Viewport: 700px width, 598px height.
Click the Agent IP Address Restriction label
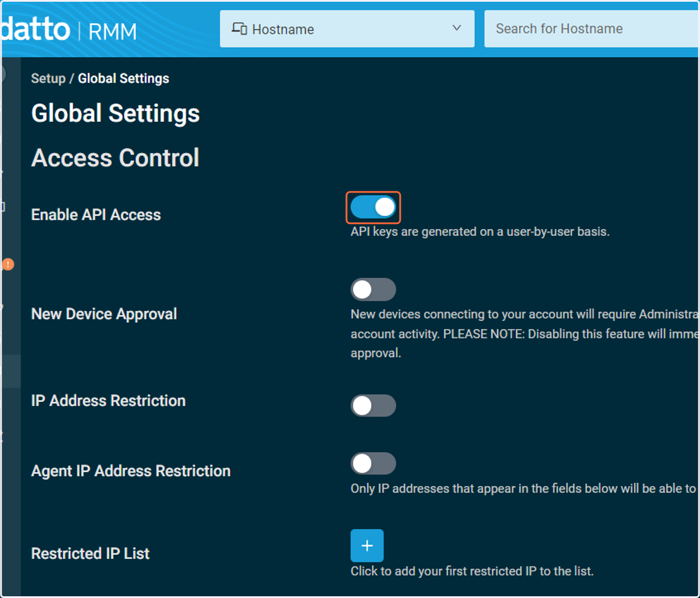click(131, 471)
